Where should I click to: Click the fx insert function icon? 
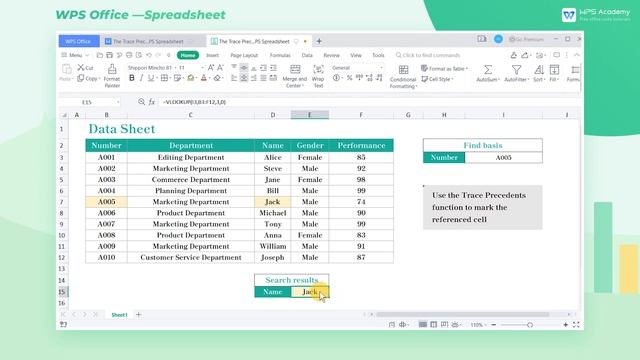pos(151,102)
